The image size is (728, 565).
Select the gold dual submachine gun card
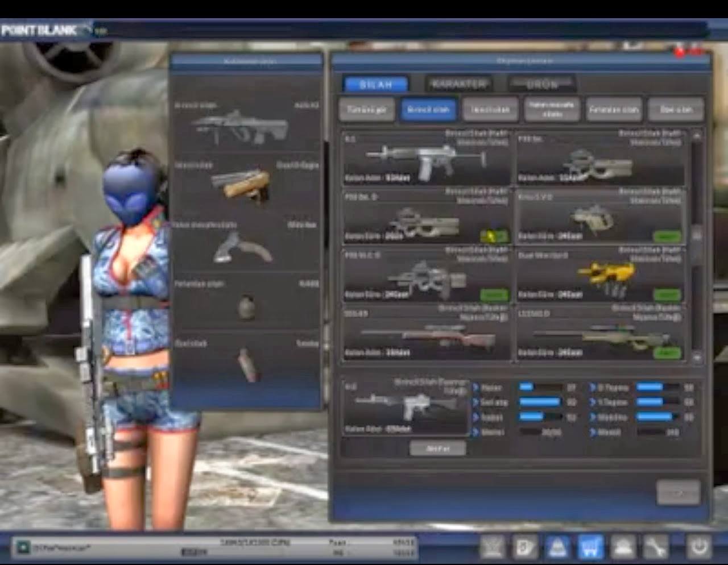coord(601,275)
